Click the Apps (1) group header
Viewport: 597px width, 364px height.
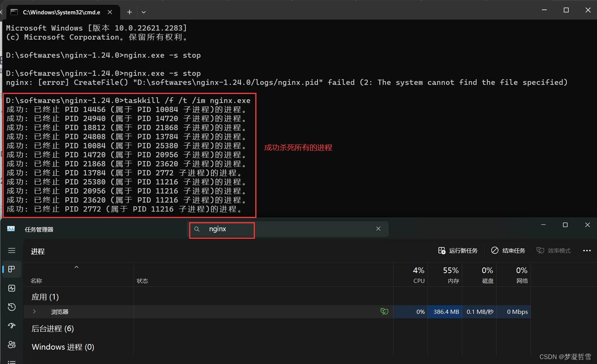coord(45,297)
